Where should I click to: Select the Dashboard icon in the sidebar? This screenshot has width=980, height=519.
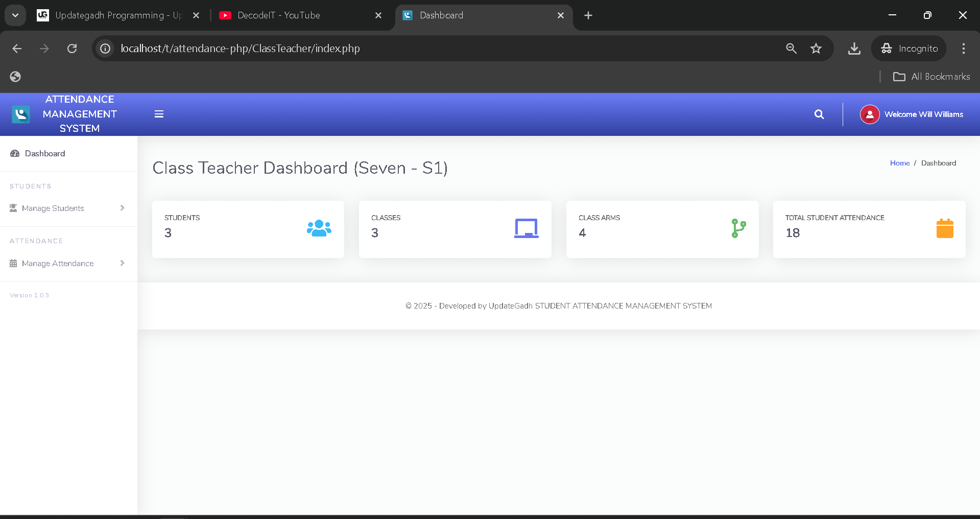point(14,153)
